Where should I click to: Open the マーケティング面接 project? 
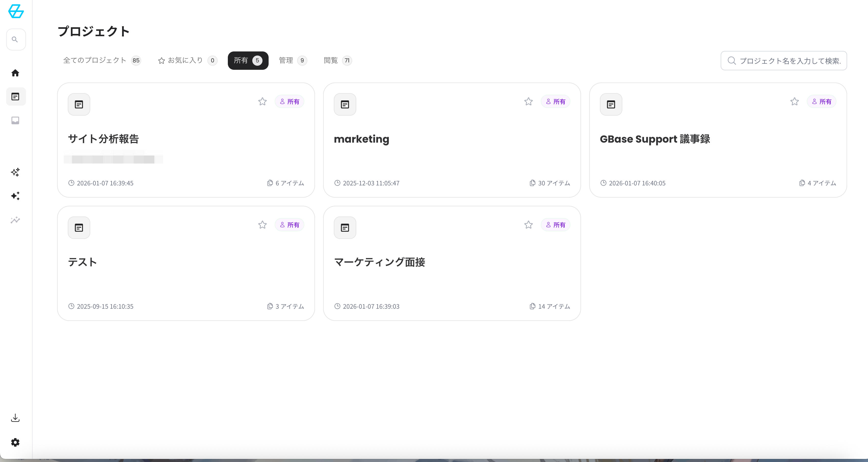click(380, 262)
